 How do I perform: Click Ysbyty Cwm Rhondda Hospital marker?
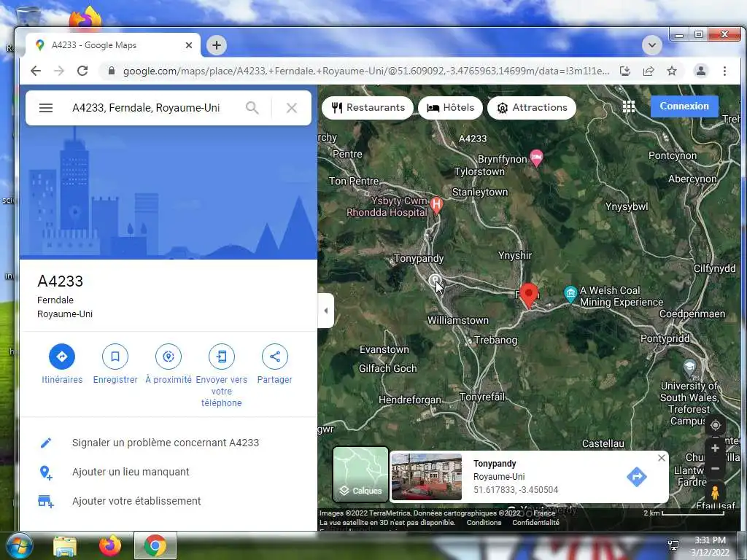coord(436,205)
